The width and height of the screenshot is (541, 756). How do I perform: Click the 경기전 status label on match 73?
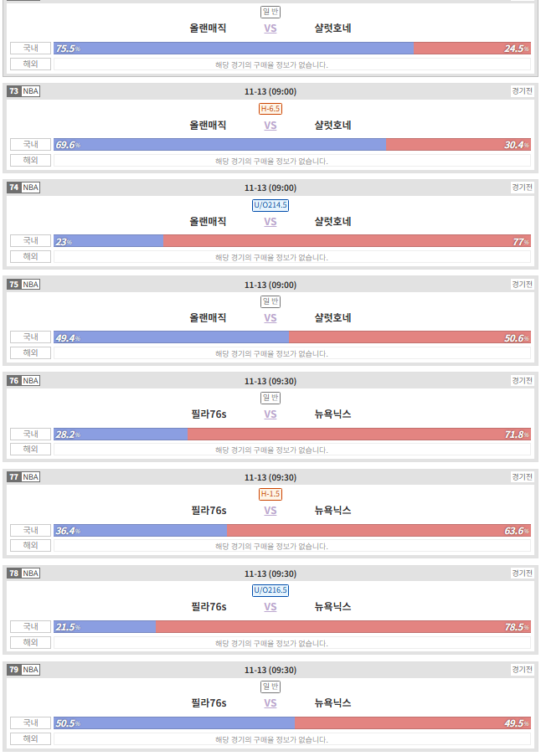point(523,90)
